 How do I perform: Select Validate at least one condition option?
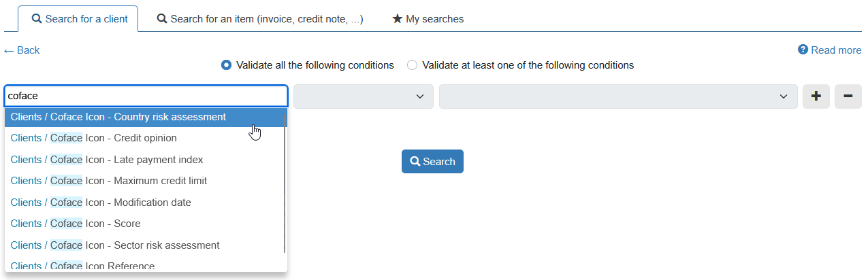(412, 65)
